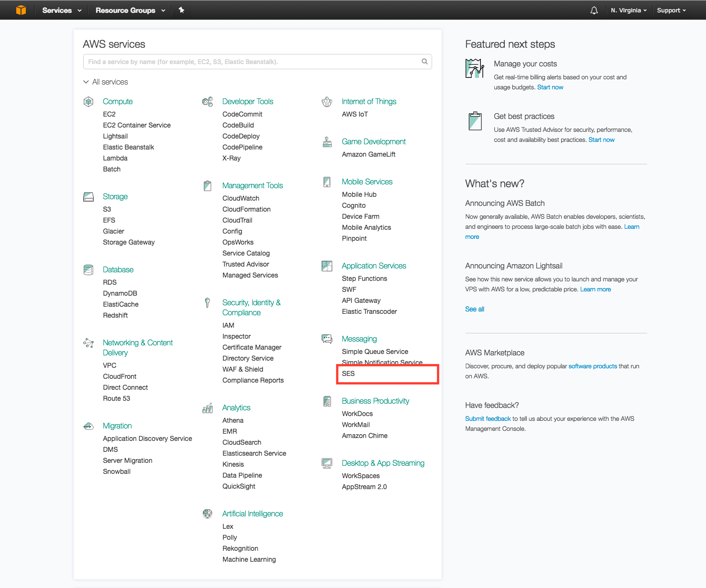Viewport: 706px width, 588px height.
Task: Open the Route 53 service
Action: click(117, 398)
